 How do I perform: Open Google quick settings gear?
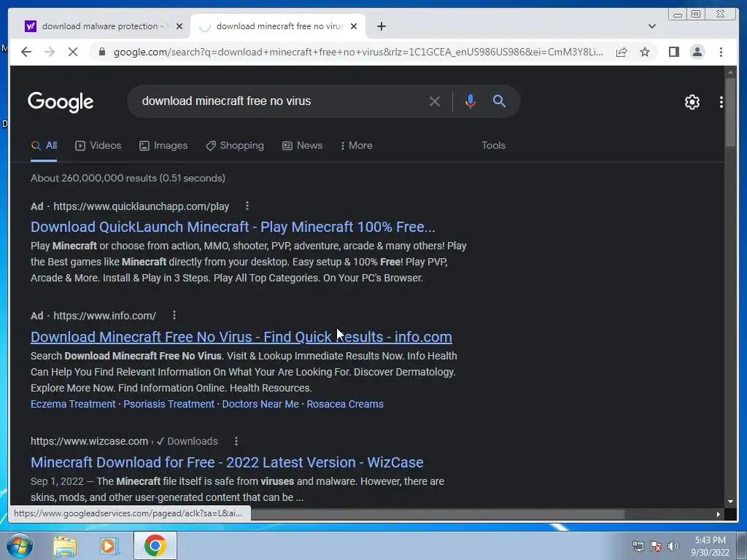pos(692,102)
